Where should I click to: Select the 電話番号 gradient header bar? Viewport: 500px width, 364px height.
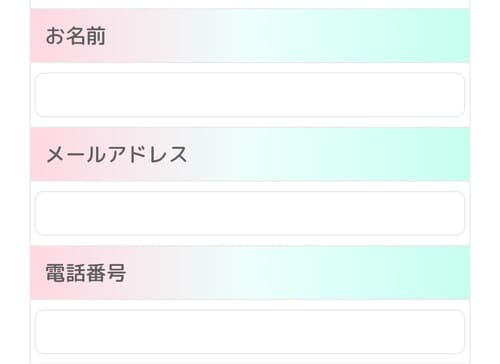pos(250,273)
